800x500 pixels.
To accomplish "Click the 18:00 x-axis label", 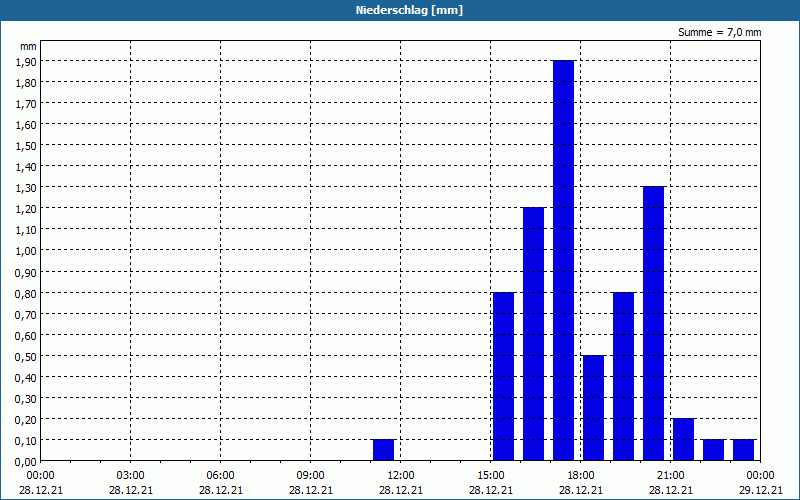I will [x=581, y=476].
